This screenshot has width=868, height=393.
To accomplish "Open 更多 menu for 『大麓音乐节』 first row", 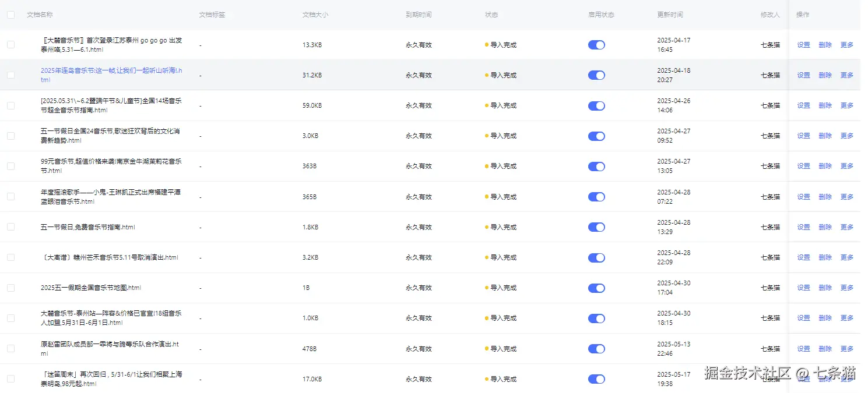I will 846,45.
